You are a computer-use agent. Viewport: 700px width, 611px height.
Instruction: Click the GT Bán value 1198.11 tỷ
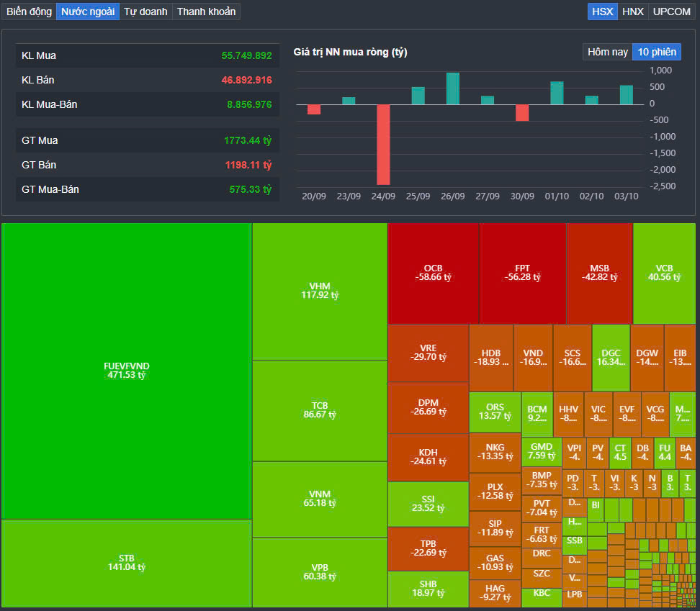coord(248,165)
